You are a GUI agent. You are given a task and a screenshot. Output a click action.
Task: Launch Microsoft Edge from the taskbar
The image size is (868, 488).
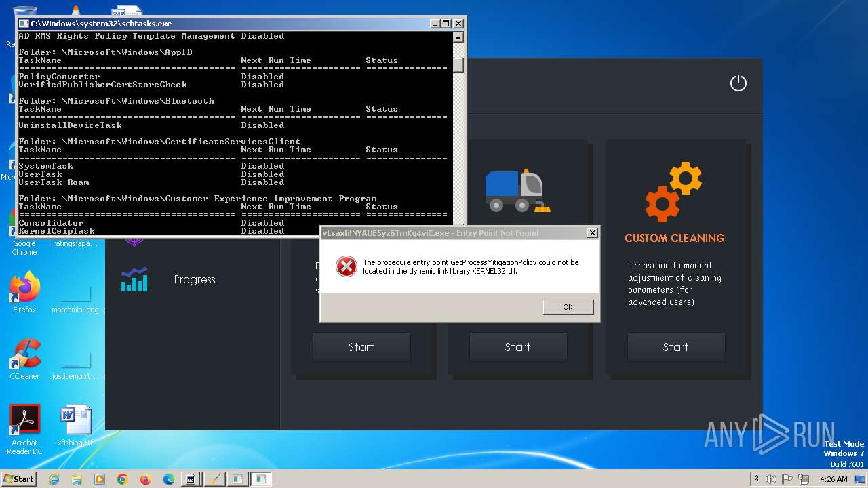coord(169,479)
